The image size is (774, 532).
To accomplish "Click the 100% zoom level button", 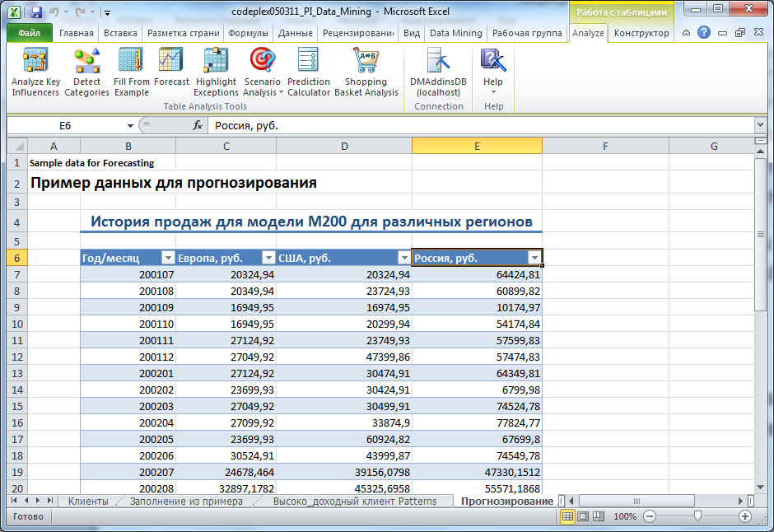I will [624, 516].
